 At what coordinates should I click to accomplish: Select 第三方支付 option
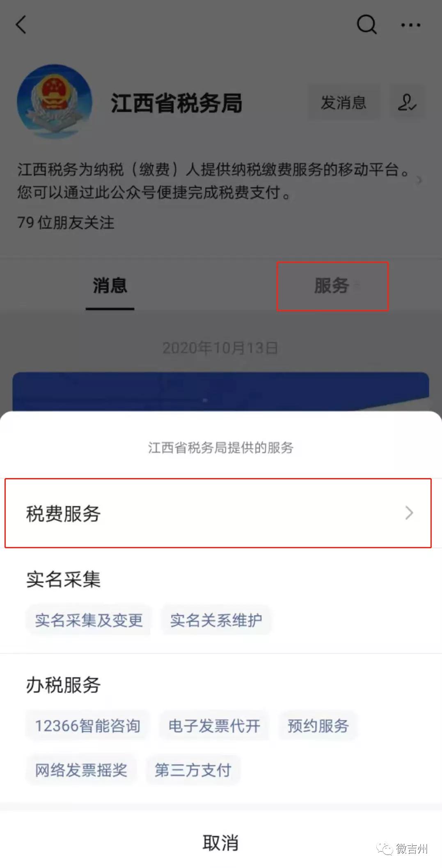193,770
